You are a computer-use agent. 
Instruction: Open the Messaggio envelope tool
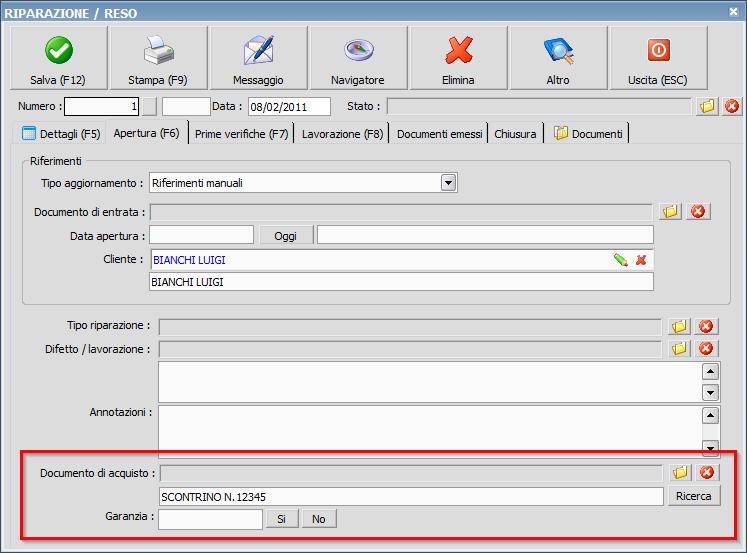pos(259,58)
